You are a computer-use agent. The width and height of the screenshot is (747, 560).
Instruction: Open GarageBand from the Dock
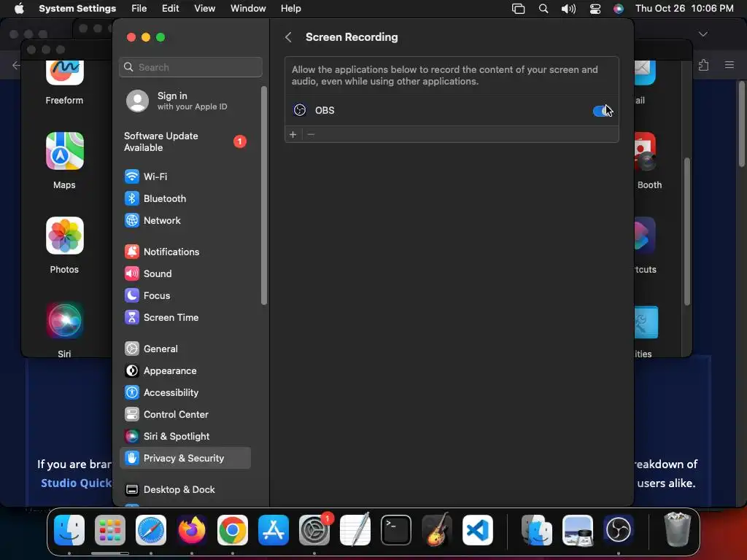tap(437, 530)
